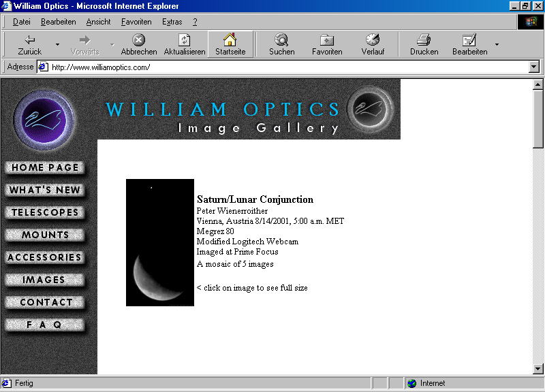Browse the TELESCOPES page
Image resolution: width=545 pixels, height=392 pixels.
point(45,212)
